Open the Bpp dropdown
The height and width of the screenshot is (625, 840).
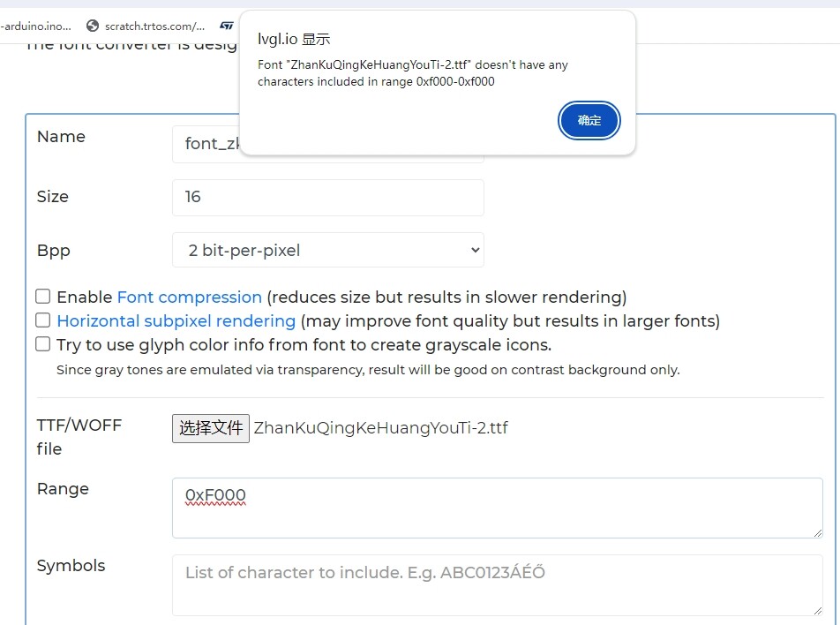click(327, 250)
